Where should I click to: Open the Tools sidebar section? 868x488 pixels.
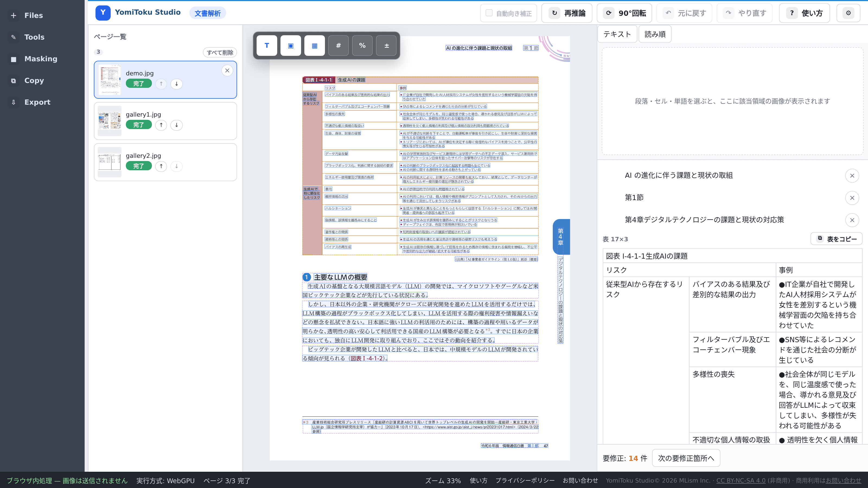[42, 37]
